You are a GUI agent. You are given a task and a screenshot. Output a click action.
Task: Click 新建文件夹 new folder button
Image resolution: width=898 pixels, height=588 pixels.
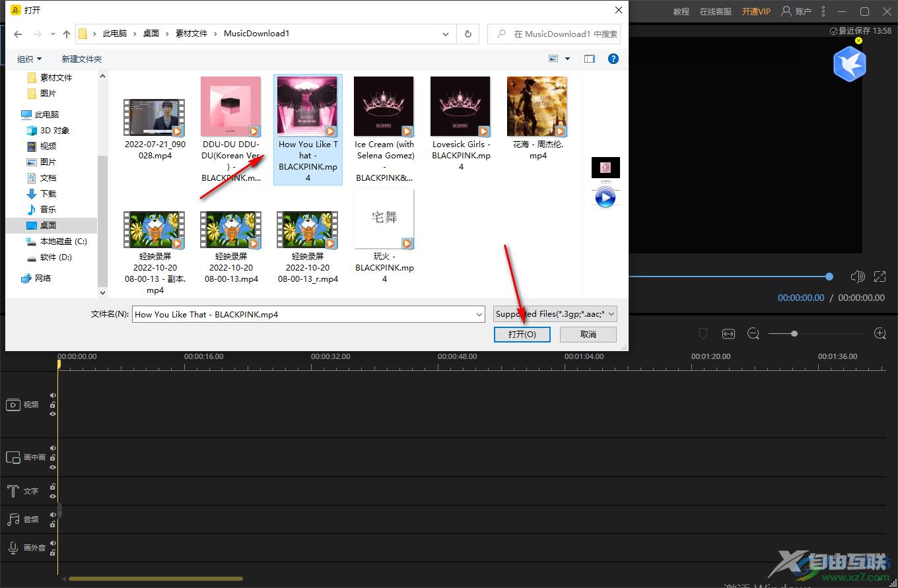click(x=82, y=59)
